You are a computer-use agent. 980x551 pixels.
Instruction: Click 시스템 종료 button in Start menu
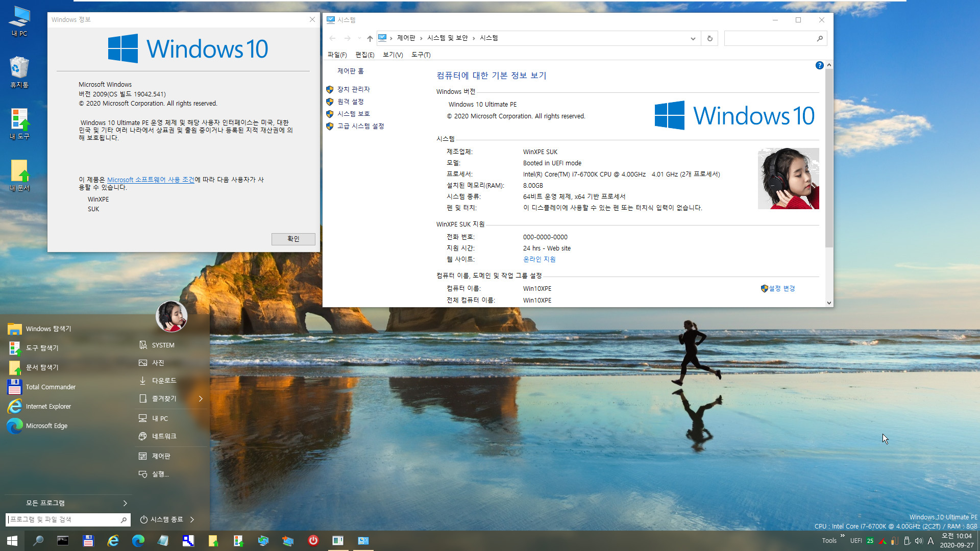(x=162, y=520)
